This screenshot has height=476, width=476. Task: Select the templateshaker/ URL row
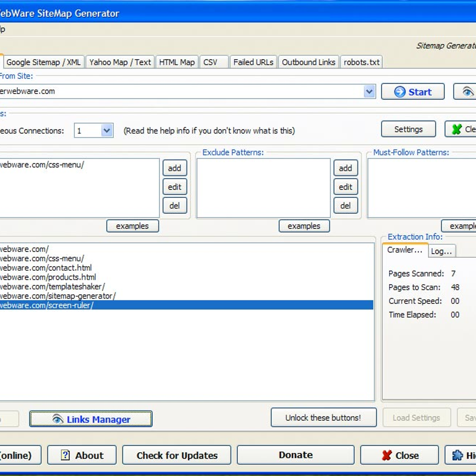(187, 286)
